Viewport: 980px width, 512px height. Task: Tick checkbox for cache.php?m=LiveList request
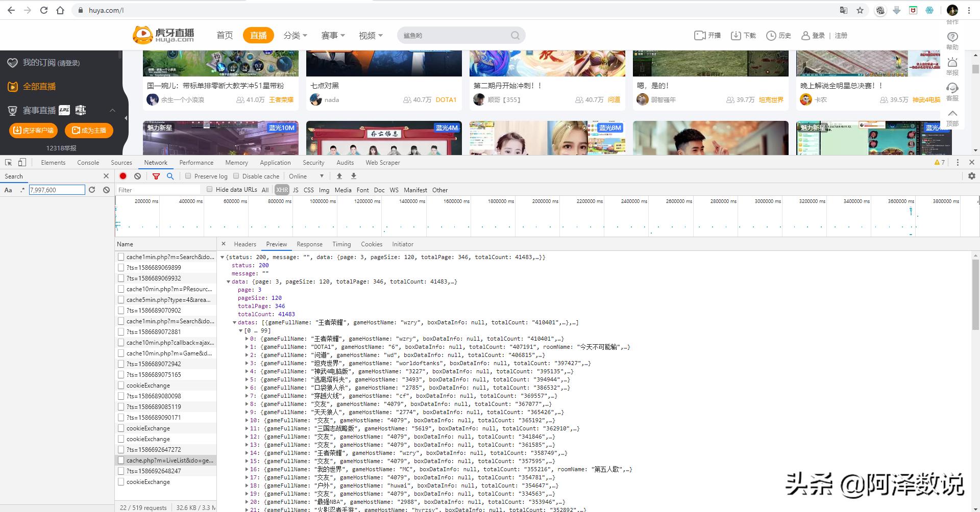pos(121,460)
